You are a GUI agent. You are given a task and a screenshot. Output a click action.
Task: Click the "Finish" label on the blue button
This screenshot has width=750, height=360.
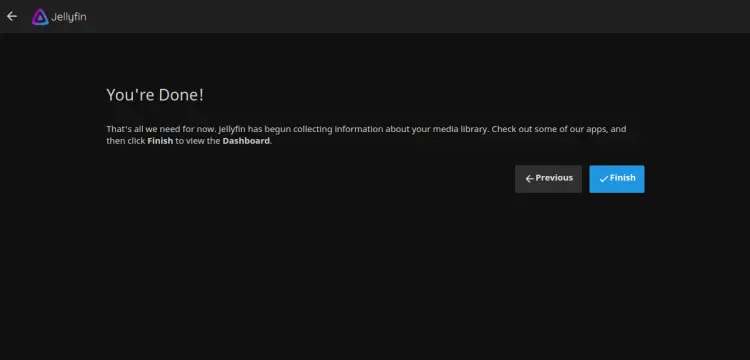pos(623,178)
